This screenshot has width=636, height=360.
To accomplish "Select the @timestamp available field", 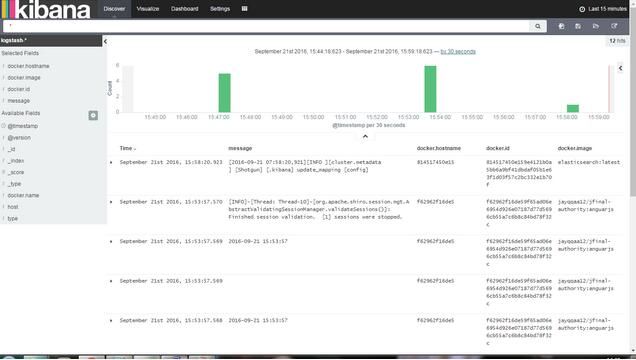I will (23, 126).
